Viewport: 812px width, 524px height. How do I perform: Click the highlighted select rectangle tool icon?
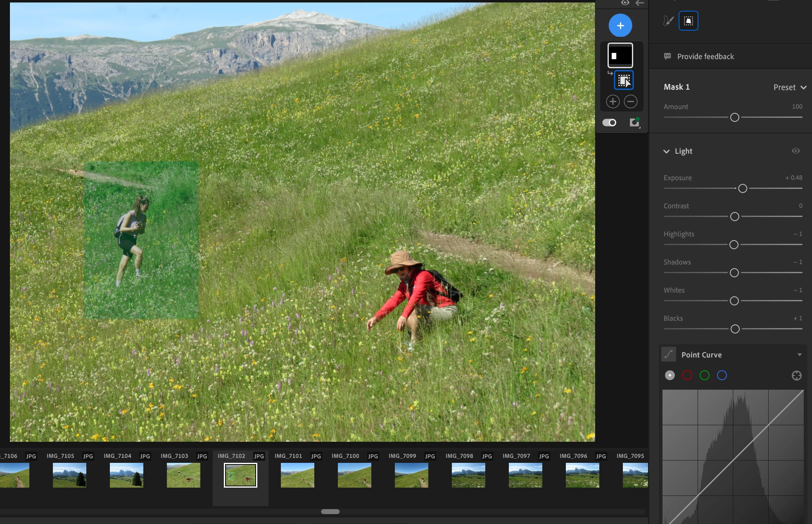point(688,21)
